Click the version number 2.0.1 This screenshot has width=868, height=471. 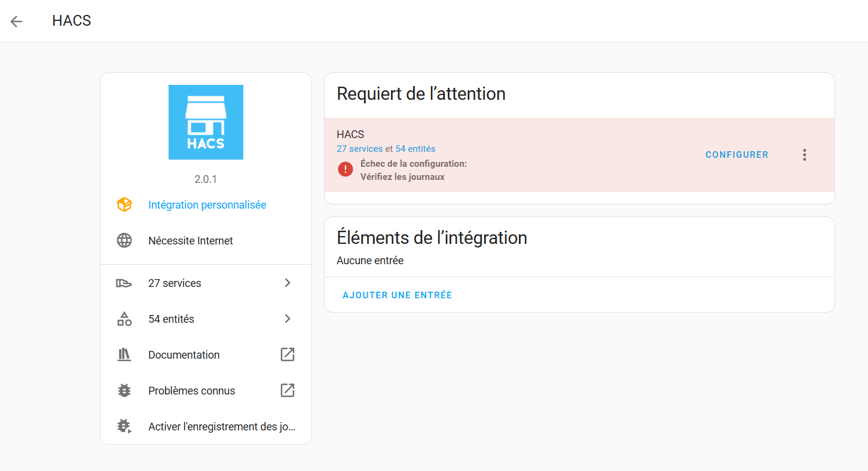point(206,179)
